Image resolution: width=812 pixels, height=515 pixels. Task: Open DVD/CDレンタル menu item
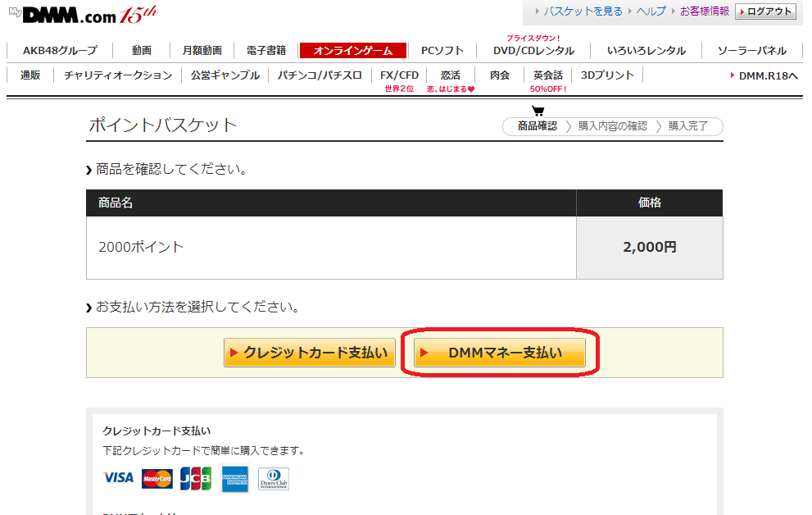(x=533, y=50)
